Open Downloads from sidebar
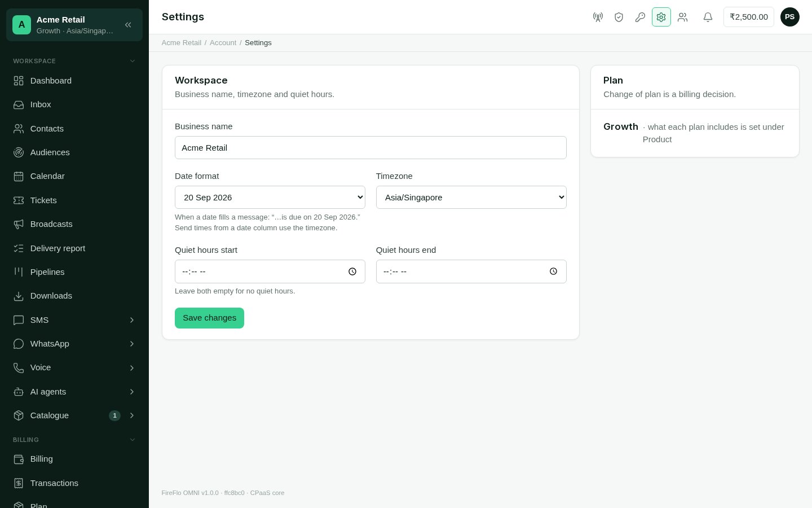The height and width of the screenshot is (508, 812). click(74, 296)
